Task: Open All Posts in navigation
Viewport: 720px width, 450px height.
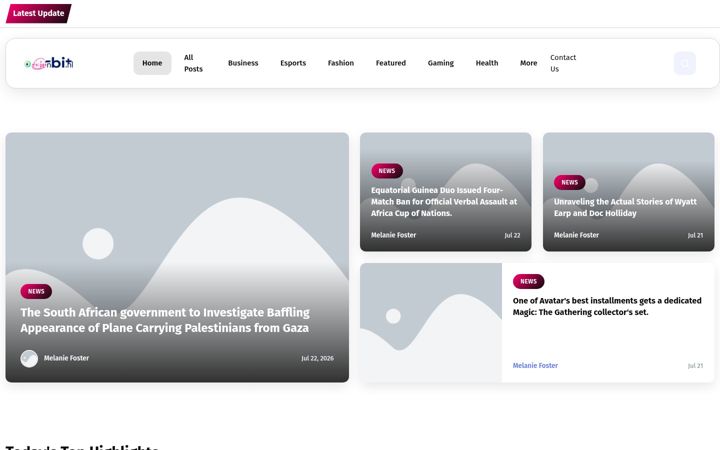Action: point(193,63)
